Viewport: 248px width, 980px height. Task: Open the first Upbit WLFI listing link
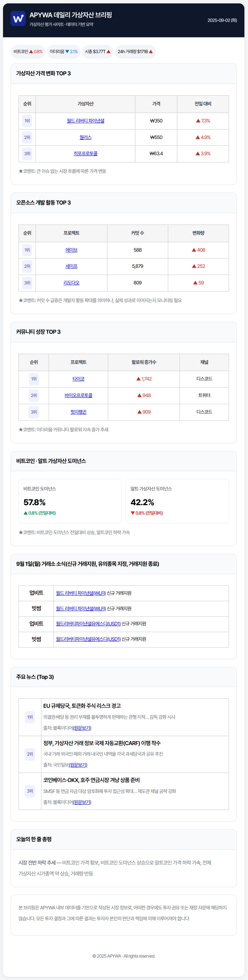pyautogui.click(x=81, y=593)
